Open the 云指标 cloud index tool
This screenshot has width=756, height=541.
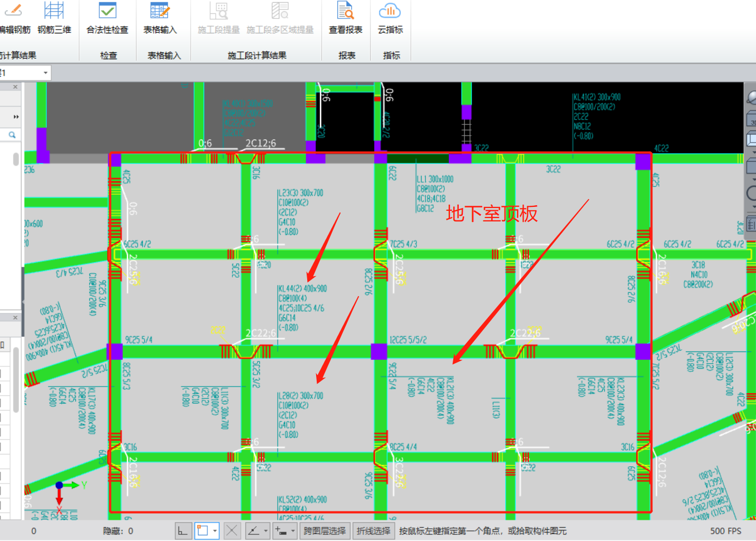click(390, 18)
